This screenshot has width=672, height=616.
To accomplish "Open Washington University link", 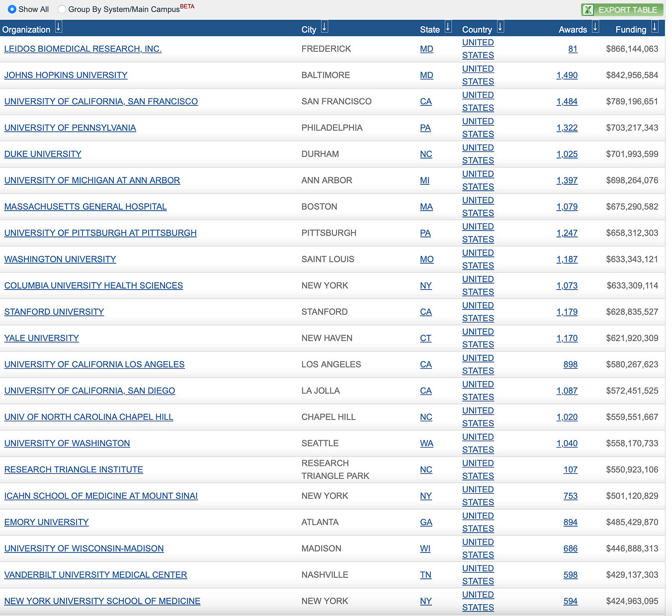I will pyautogui.click(x=60, y=259).
